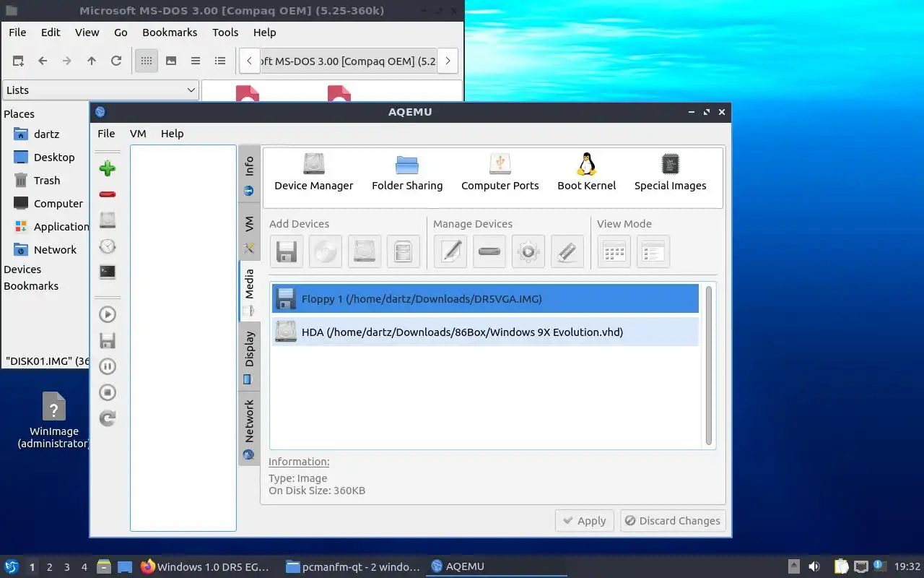Switch to detailed list view mode

click(653, 252)
